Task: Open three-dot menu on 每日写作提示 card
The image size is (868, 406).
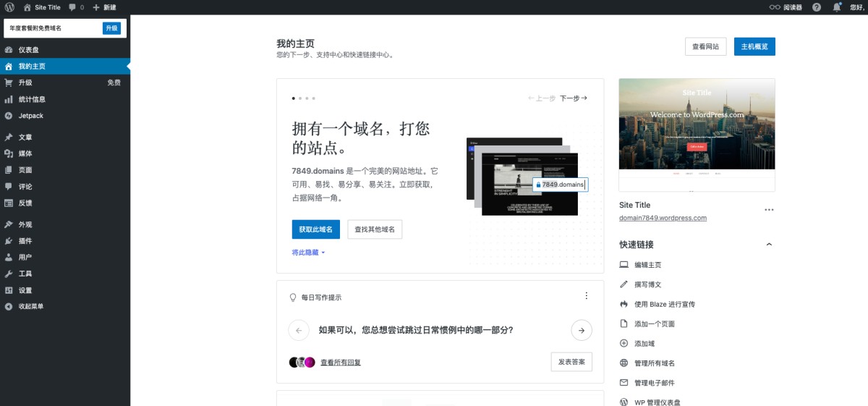Action: (587, 296)
